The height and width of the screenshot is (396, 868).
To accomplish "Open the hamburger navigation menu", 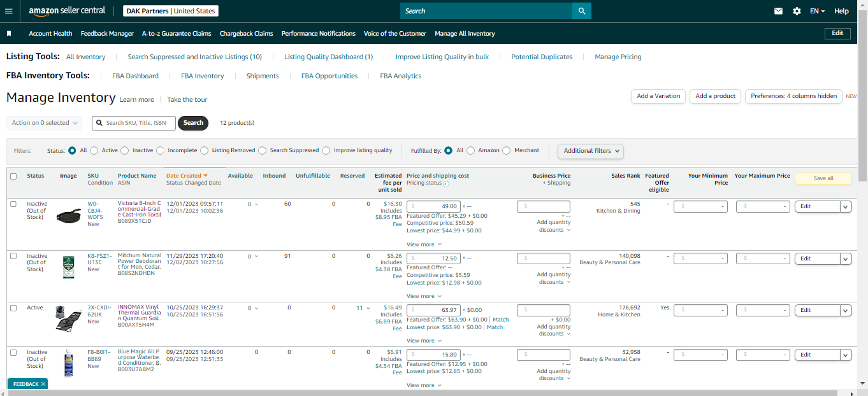I will coord(8,11).
